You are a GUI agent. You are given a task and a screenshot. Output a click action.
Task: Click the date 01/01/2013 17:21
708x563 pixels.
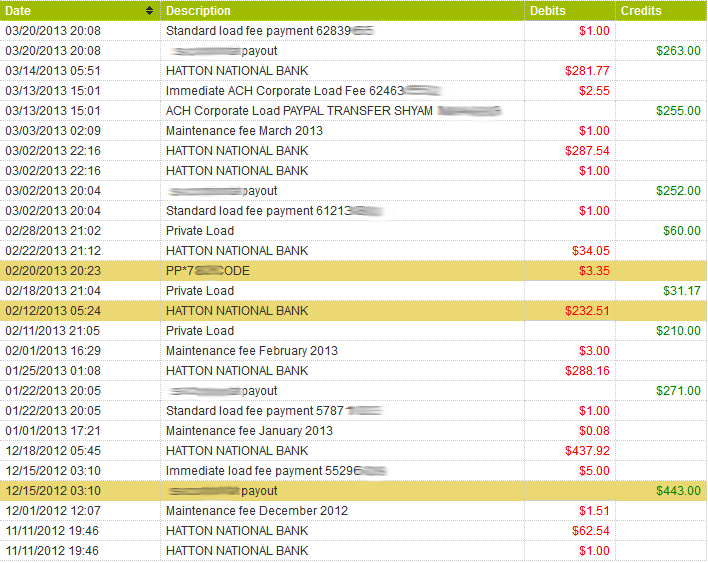coord(53,431)
